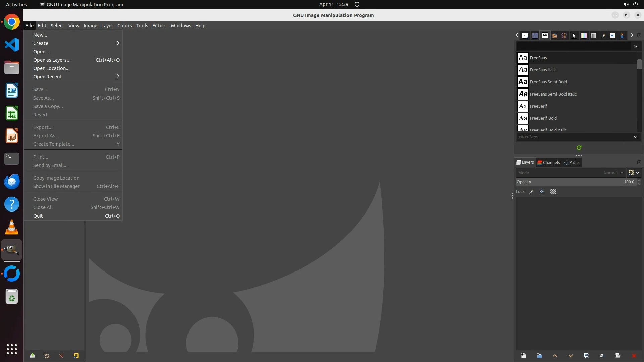Expand the Create submenu arrow
The width and height of the screenshot is (644, 362).
coord(118,43)
